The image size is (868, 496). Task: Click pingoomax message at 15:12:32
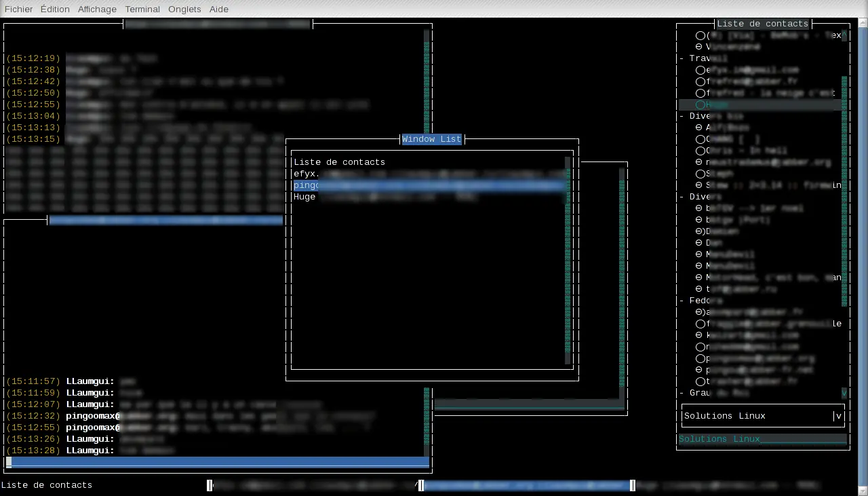coord(191,416)
